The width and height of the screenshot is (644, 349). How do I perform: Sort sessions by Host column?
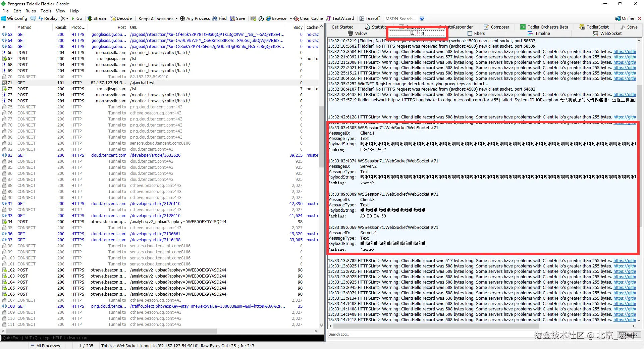click(107, 28)
